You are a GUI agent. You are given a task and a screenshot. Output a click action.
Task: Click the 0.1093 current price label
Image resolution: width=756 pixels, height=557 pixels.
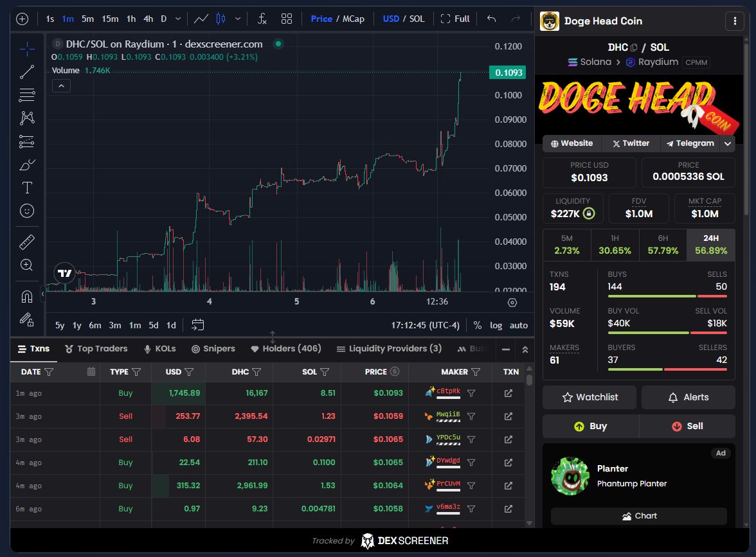[508, 72]
